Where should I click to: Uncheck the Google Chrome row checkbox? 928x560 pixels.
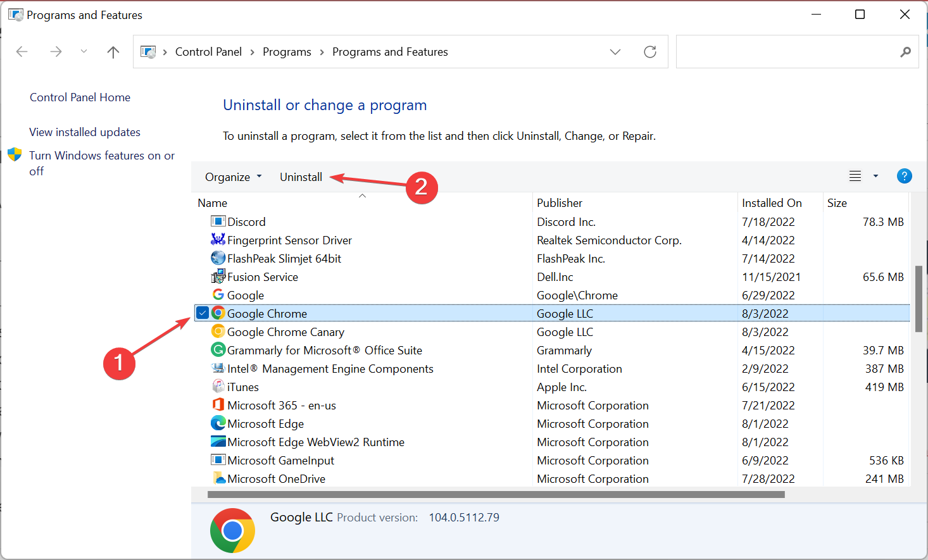pyautogui.click(x=203, y=313)
